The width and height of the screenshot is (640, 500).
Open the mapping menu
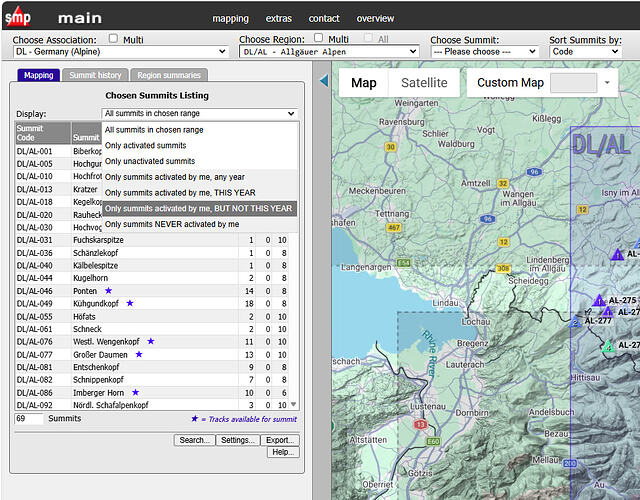230,18
